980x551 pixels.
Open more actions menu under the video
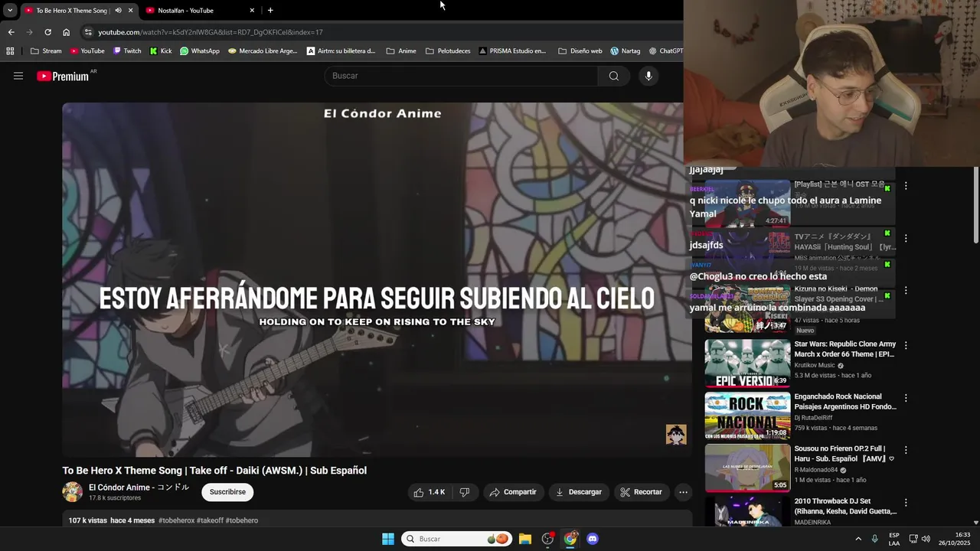tap(684, 492)
